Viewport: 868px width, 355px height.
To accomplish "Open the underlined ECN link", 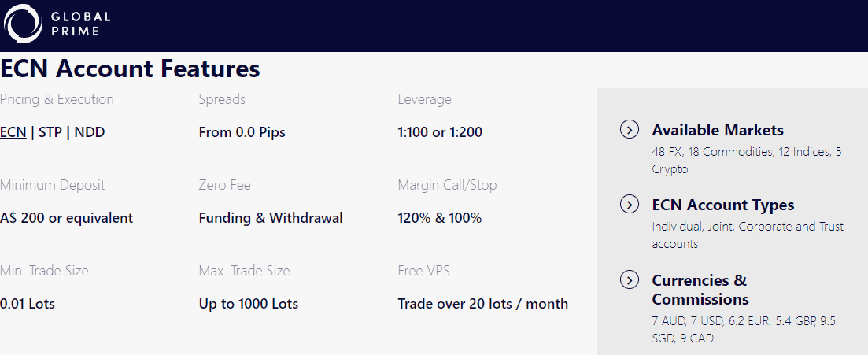I will click(13, 132).
